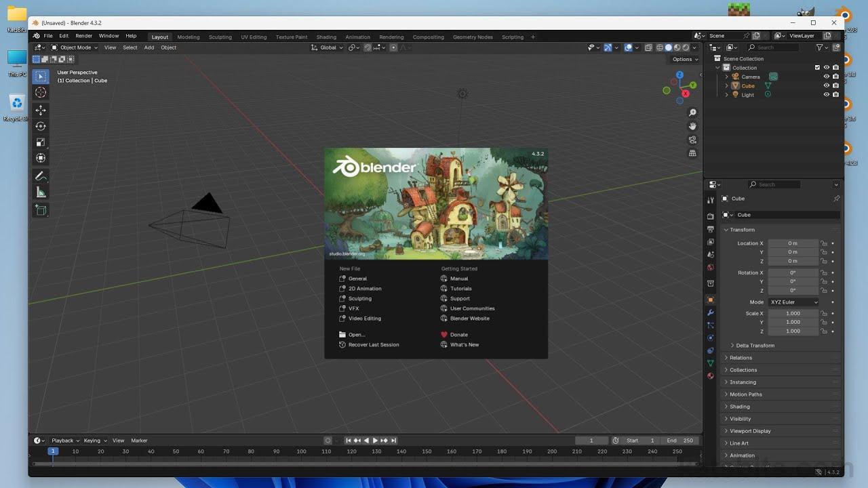Click the Blender logo menu icon
The width and height of the screenshot is (868, 488).
[36, 36]
